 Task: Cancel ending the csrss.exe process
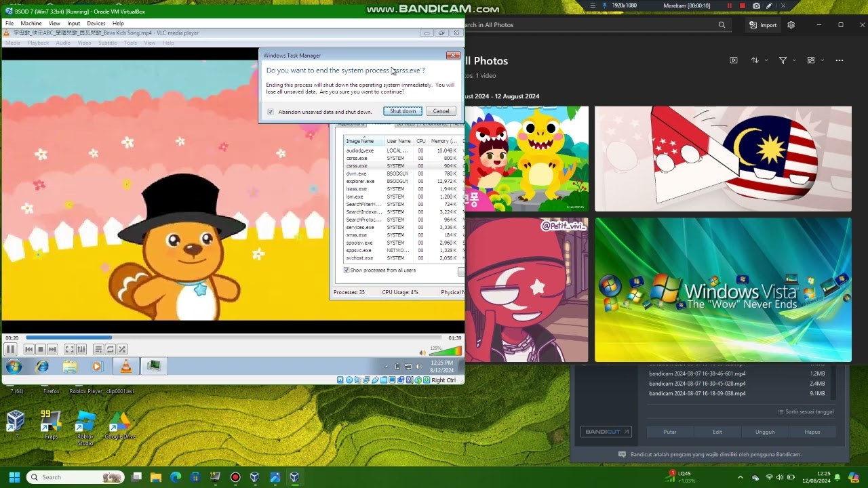click(x=441, y=111)
